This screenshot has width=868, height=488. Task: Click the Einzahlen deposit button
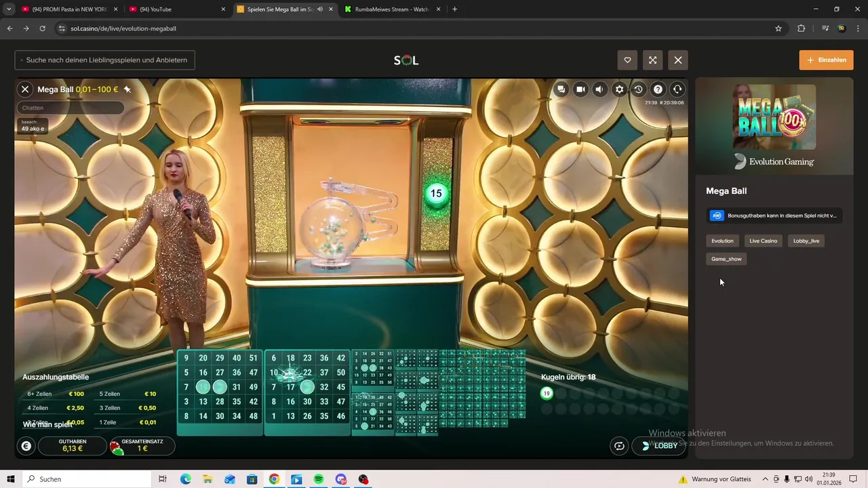pos(826,60)
